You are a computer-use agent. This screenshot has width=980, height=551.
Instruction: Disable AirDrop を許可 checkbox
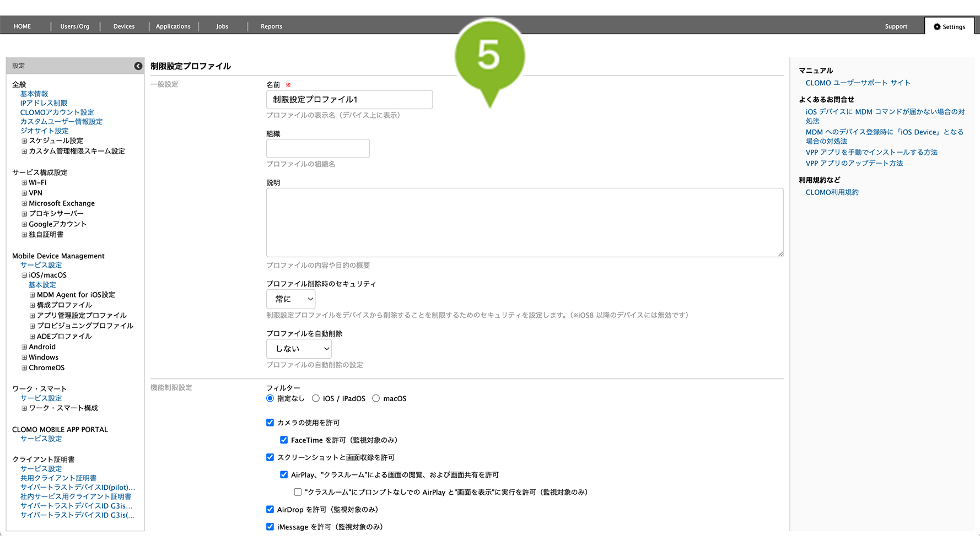tap(270, 510)
